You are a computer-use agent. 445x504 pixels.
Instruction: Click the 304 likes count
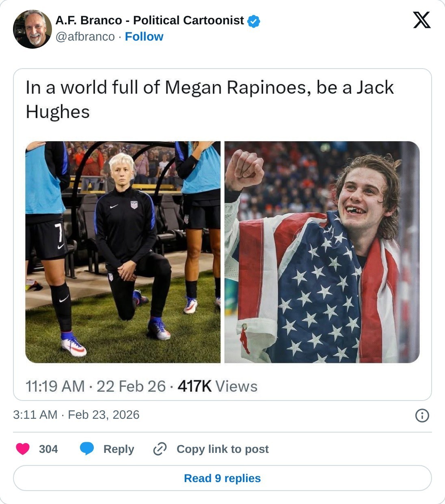click(48, 449)
